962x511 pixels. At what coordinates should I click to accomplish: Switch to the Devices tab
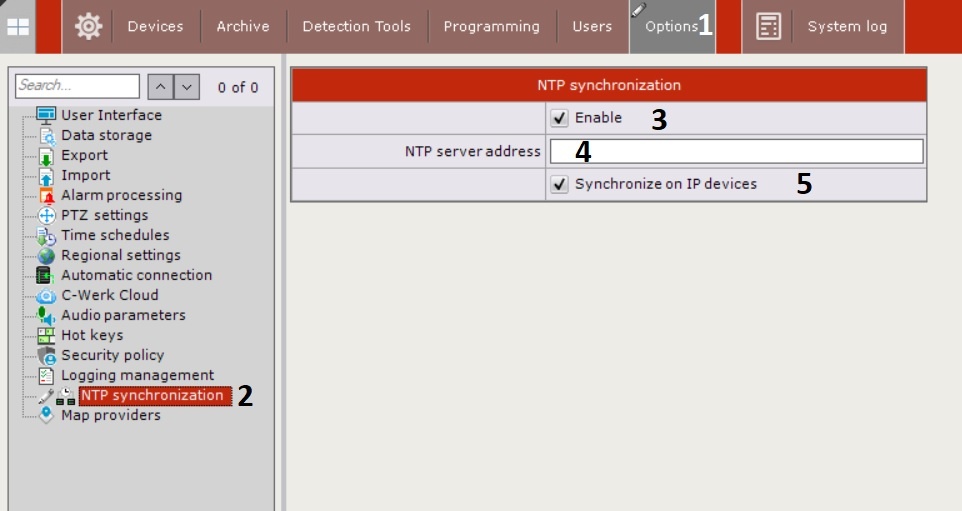pyautogui.click(x=156, y=27)
